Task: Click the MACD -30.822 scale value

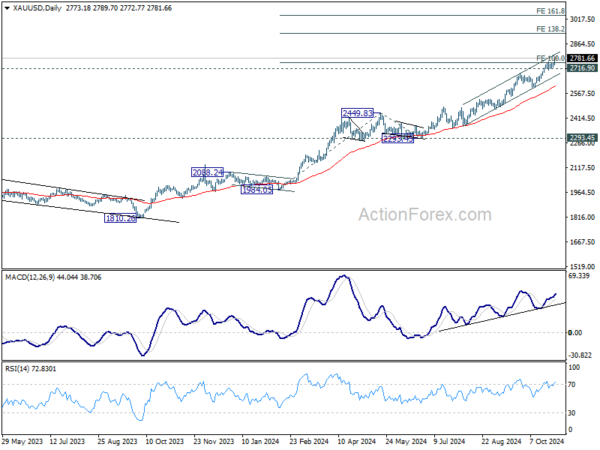Action: click(x=580, y=355)
